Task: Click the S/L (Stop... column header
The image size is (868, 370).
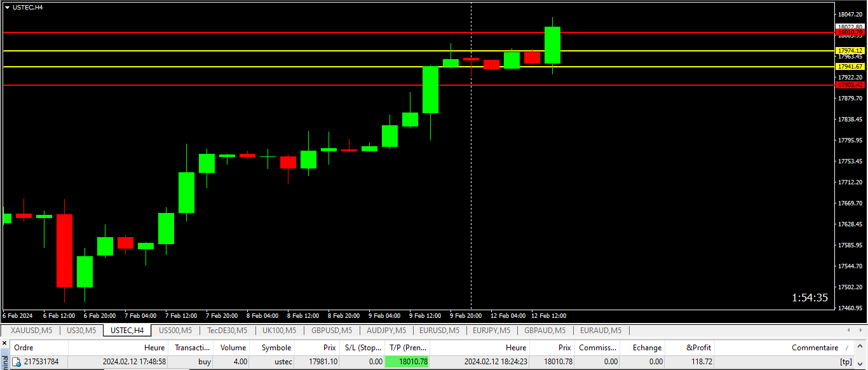Action: click(x=362, y=348)
